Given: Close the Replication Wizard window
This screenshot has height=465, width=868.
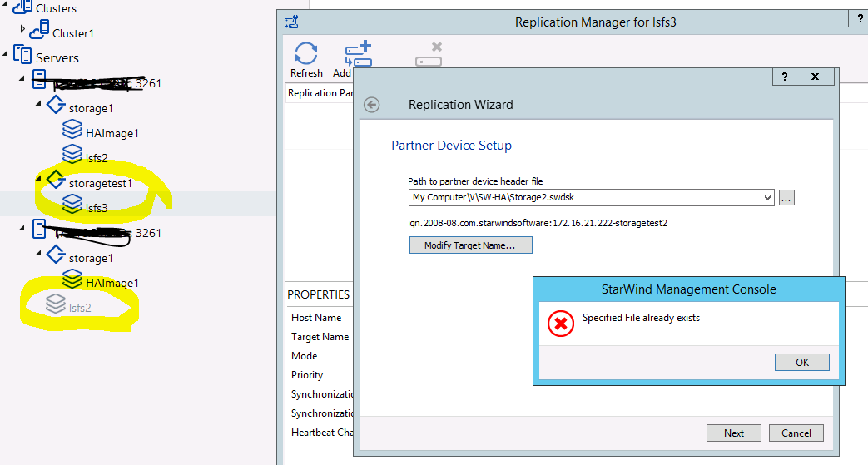Looking at the screenshot, I should click(815, 77).
